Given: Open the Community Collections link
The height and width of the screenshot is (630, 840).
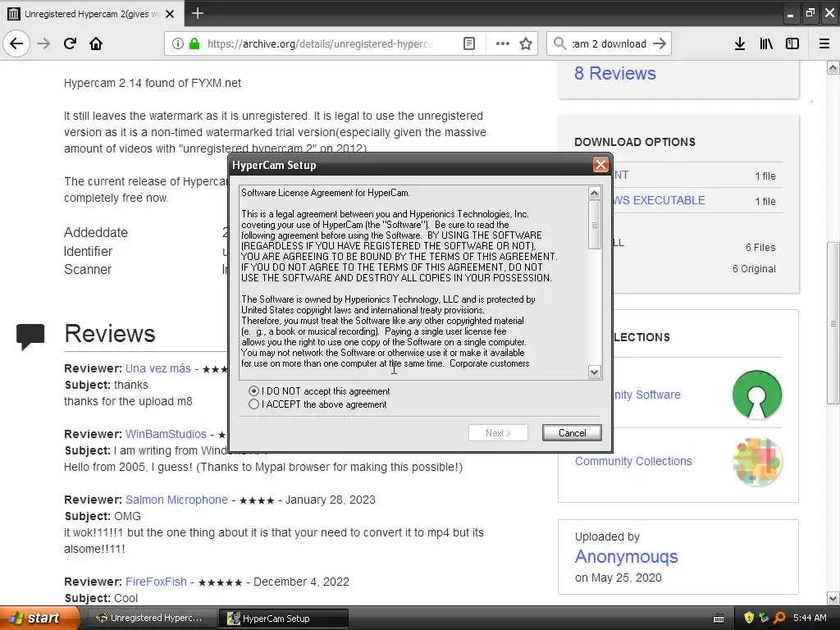Looking at the screenshot, I should pos(633,461).
